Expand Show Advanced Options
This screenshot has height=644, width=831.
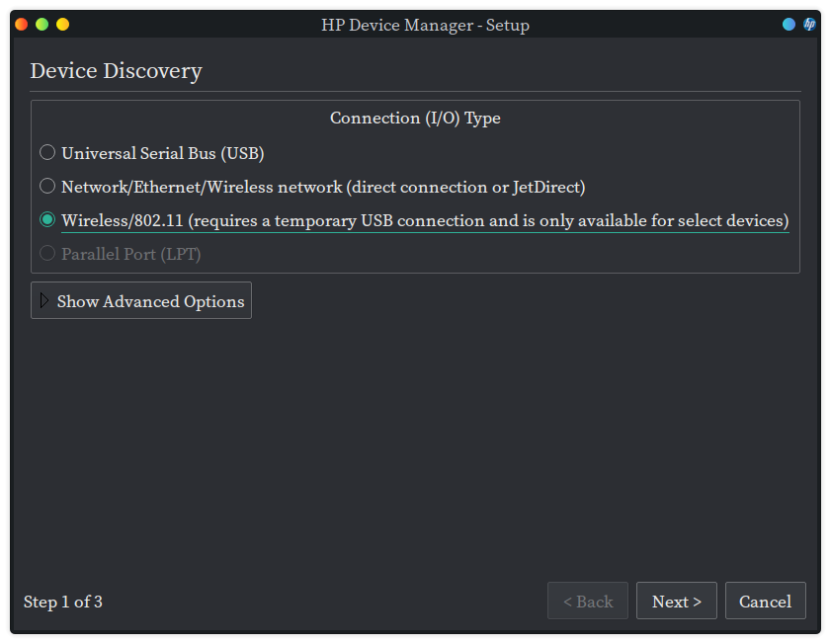(x=141, y=301)
